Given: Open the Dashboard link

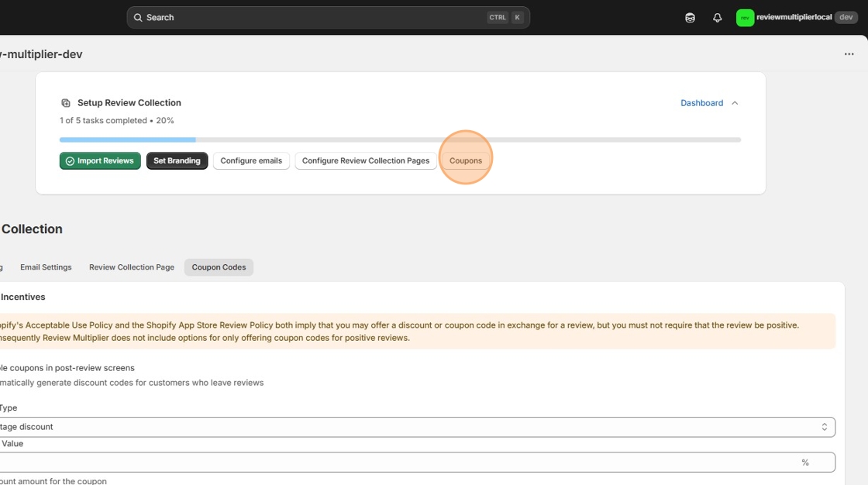Looking at the screenshot, I should [701, 102].
